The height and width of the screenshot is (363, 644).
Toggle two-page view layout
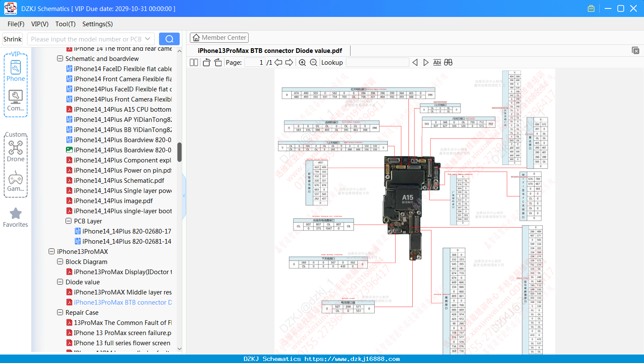(x=194, y=62)
